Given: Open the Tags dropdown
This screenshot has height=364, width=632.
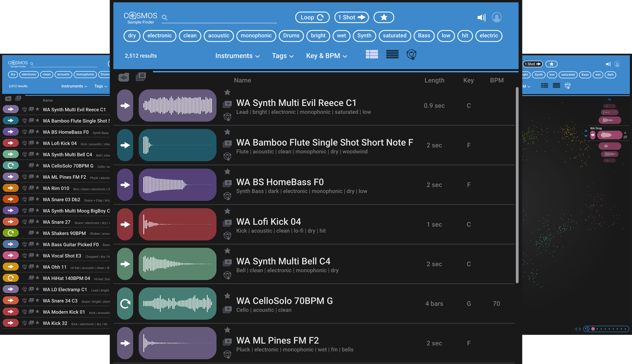Looking at the screenshot, I should click(283, 55).
